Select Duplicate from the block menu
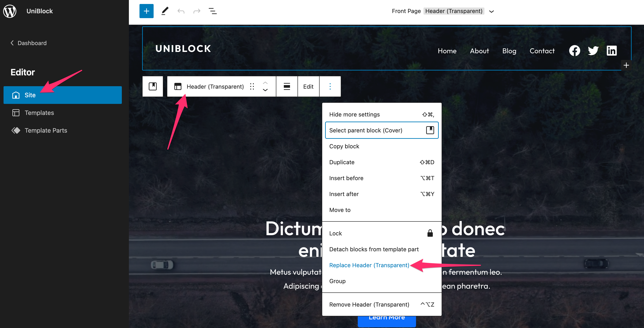644x328 pixels. 342,162
